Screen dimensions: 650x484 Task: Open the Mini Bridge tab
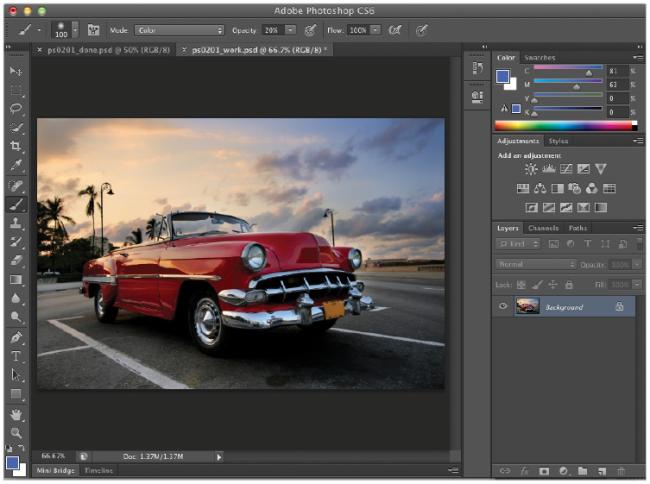(56, 470)
